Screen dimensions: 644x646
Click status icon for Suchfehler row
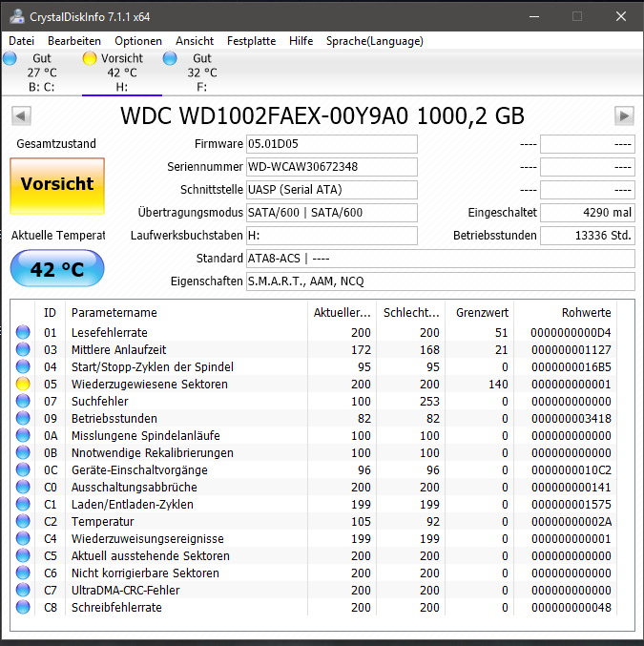coord(23,401)
